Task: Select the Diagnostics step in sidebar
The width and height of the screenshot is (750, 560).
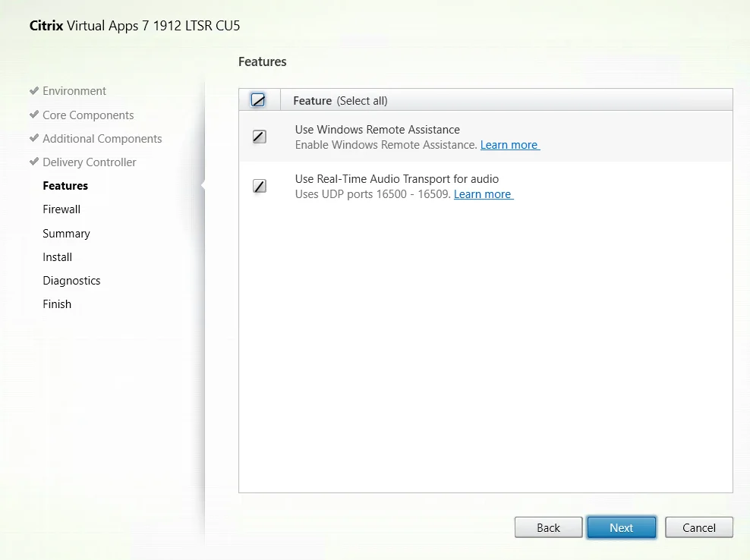Action: [72, 280]
